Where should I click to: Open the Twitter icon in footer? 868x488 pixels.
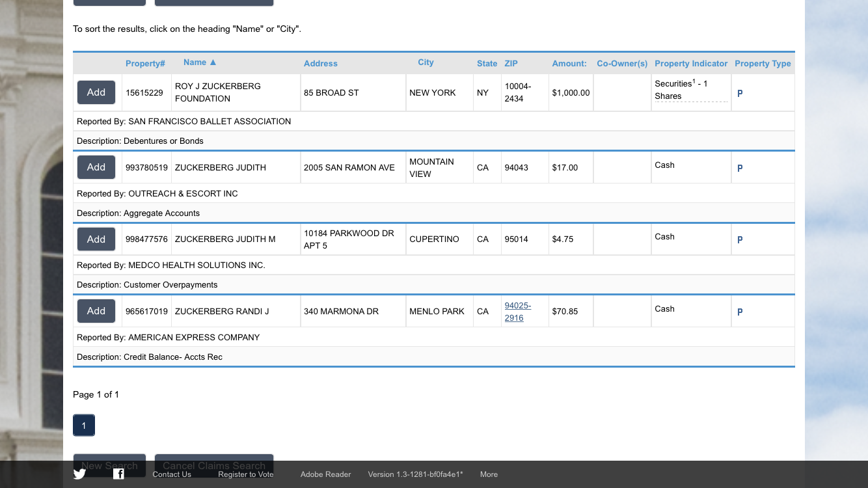[x=79, y=474]
